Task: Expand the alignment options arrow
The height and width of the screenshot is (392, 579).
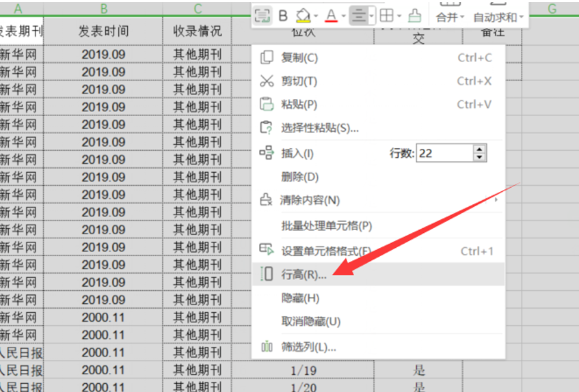Action: [371, 16]
